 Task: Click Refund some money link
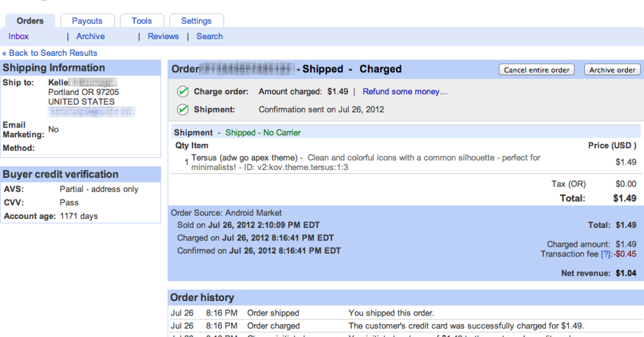click(x=405, y=92)
